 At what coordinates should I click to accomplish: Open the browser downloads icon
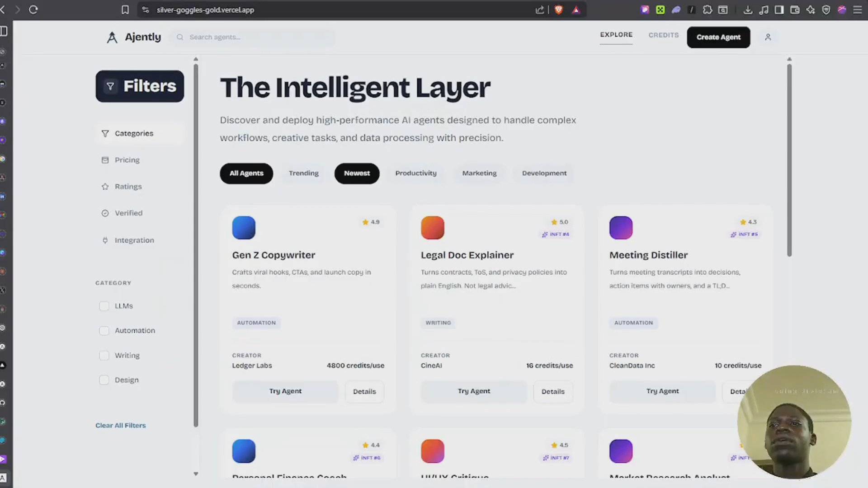748,9
